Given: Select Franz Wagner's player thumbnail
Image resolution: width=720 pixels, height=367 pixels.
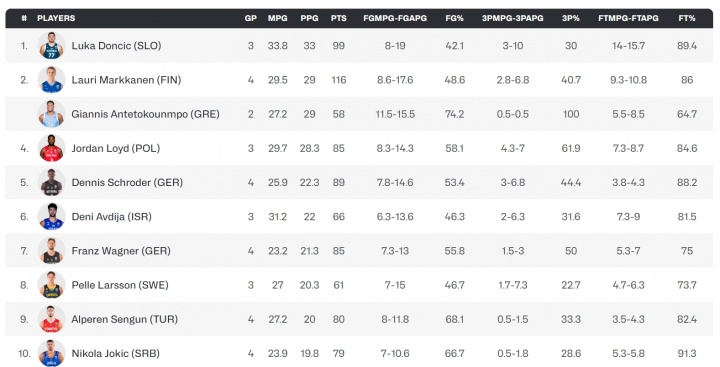Looking at the screenshot, I should click(51, 251).
